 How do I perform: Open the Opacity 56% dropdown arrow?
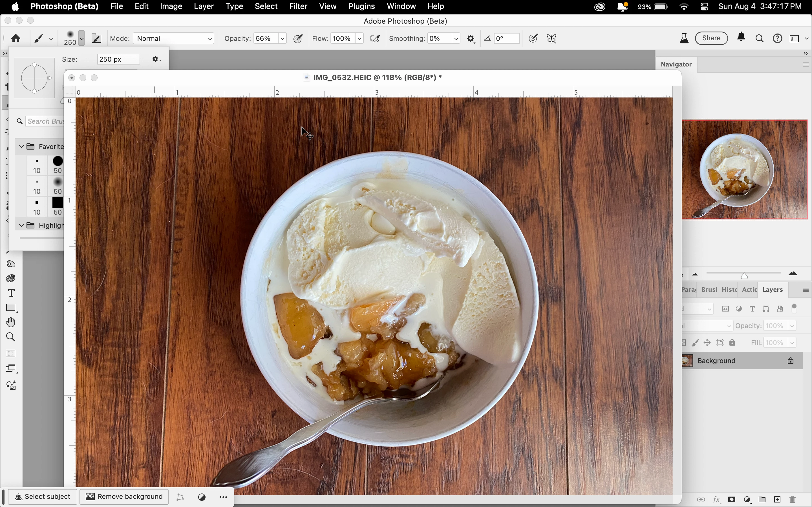click(283, 39)
